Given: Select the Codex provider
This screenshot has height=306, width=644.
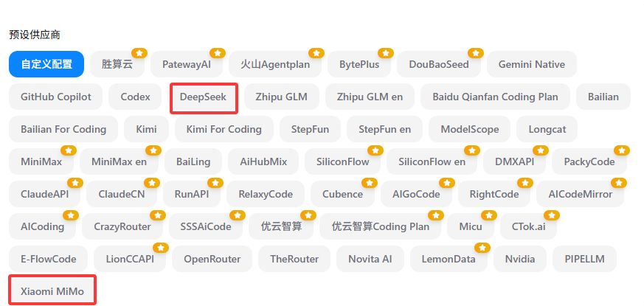Looking at the screenshot, I should [x=135, y=97].
